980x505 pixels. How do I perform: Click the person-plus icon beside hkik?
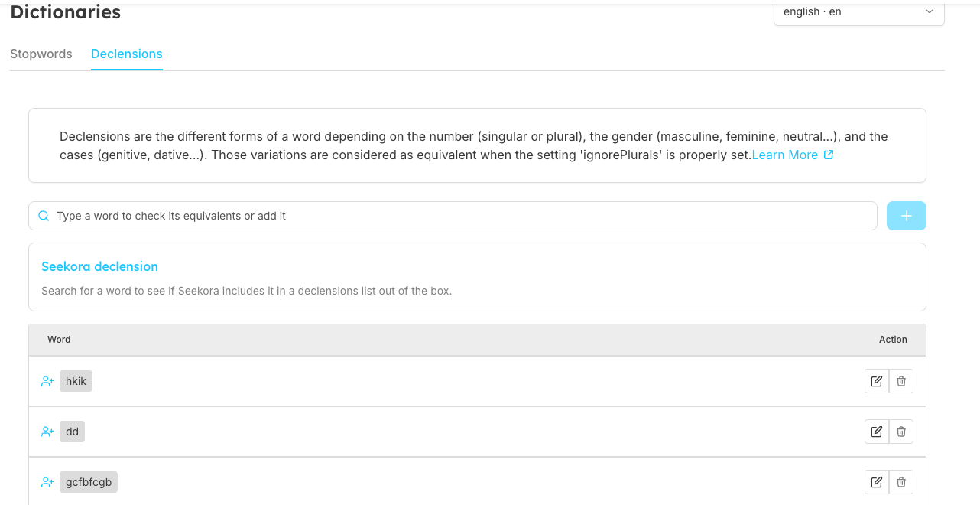(47, 381)
